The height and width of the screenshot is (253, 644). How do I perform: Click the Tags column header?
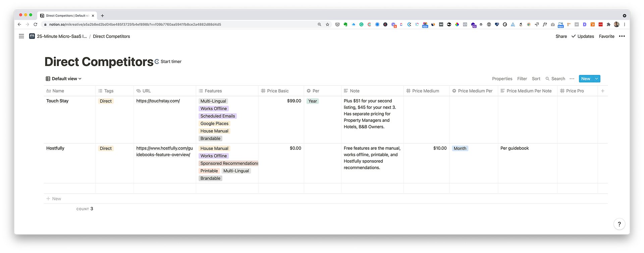click(115, 91)
